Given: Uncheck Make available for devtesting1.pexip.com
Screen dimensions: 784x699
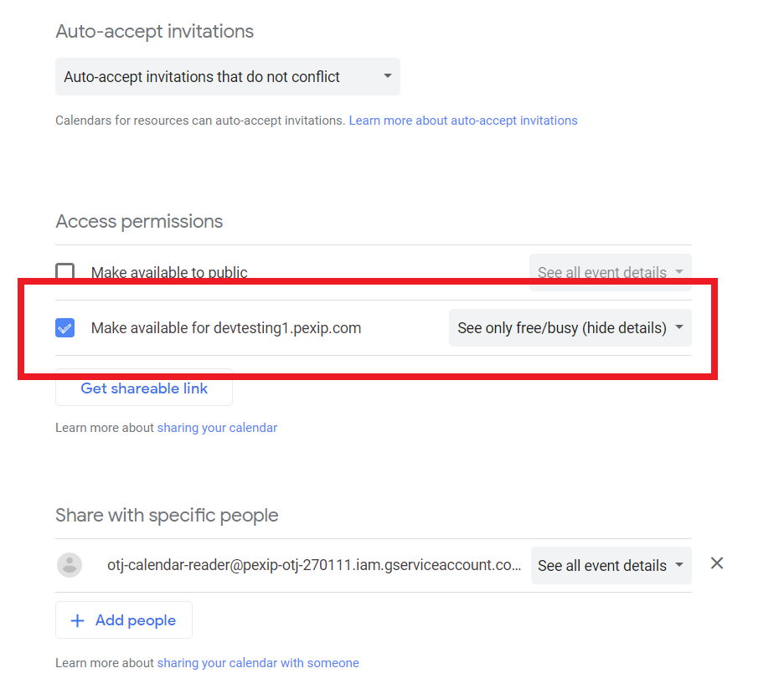Looking at the screenshot, I should 65,328.
